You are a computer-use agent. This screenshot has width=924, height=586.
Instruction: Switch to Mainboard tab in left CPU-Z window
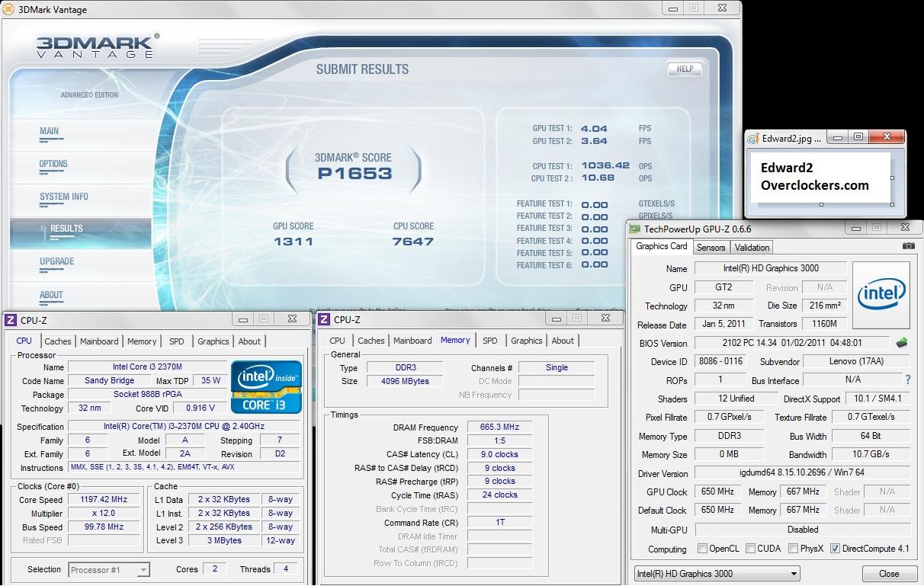click(99, 341)
